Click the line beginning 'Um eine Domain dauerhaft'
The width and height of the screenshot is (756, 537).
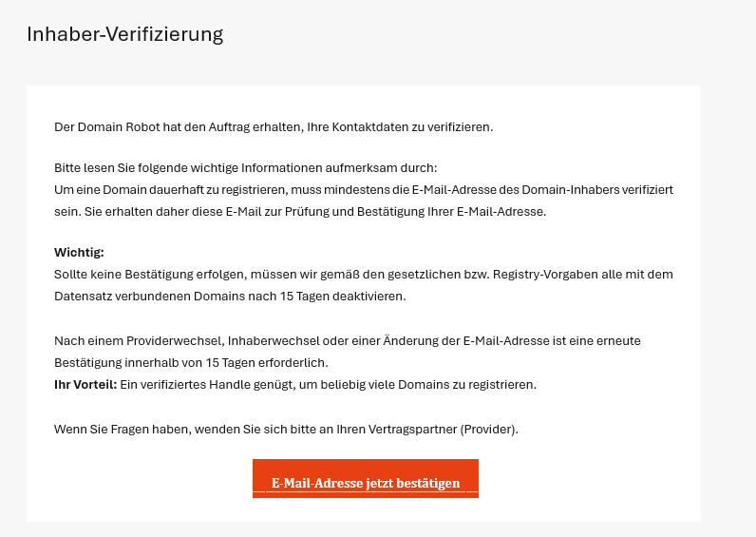[x=364, y=190]
